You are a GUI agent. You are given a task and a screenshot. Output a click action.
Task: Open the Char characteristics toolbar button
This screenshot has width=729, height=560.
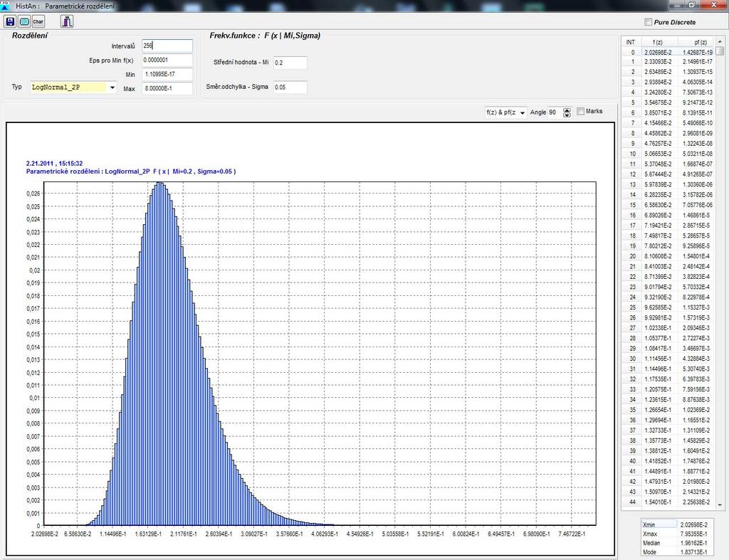tap(38, 21)
